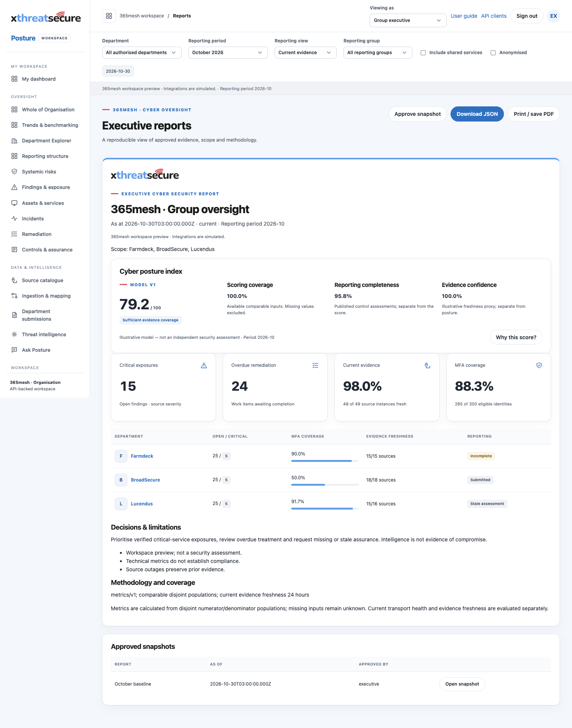Click the Controls & assurance icon
The image size is (572, 728).
[x=14, y=249]
